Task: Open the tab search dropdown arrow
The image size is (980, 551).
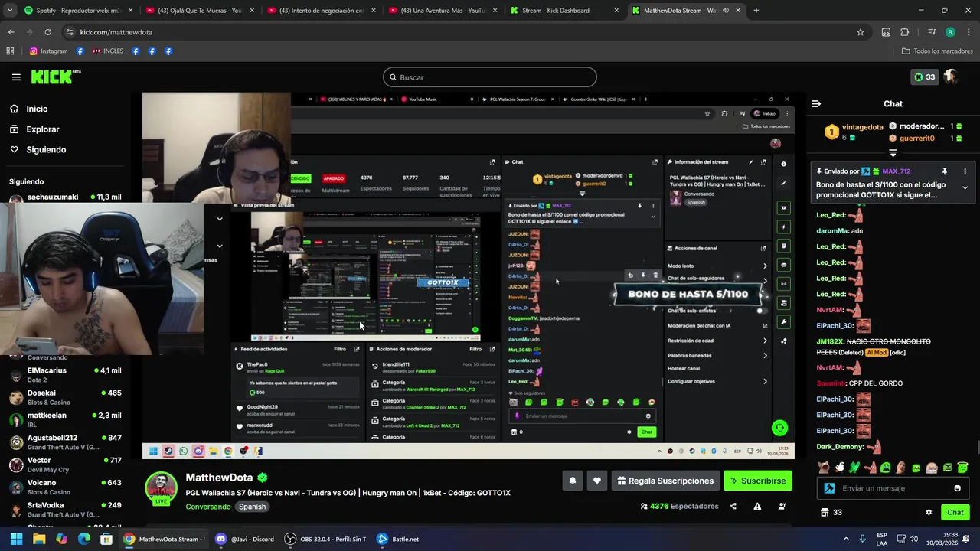Action: click(x=10, y=11)
